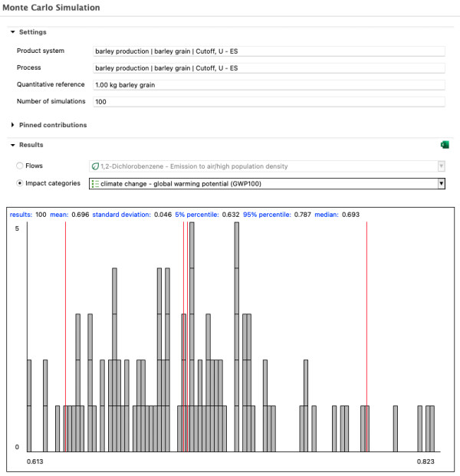The image size is (460, 476).
Task: Click the 0.787 percentile value
Action: 303,215
